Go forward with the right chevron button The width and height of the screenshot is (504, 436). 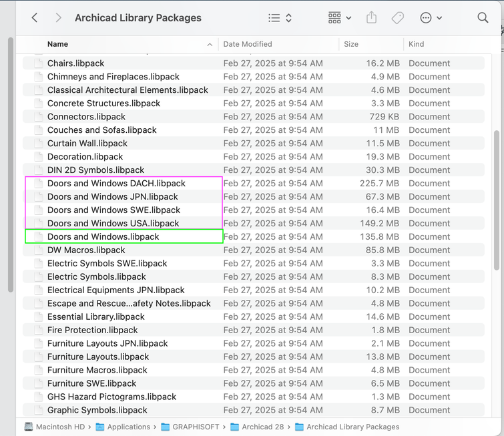coord(58,17)
